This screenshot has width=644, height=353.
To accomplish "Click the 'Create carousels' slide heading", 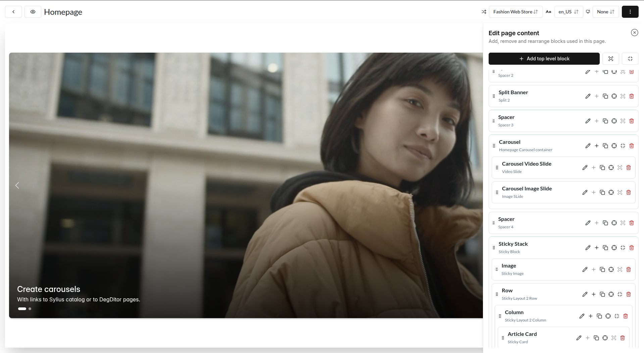I will tap(49, 289).
